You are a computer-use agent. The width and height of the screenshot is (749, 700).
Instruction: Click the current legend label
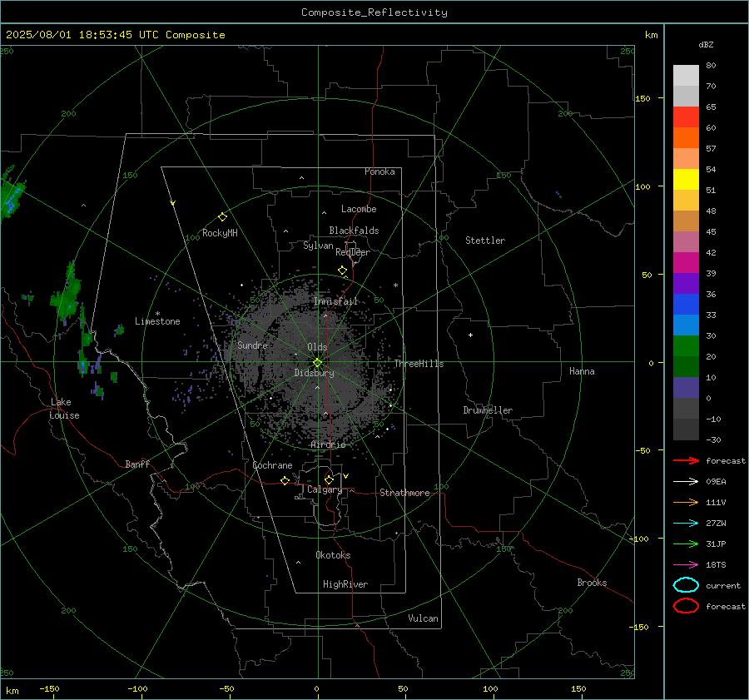723,585
